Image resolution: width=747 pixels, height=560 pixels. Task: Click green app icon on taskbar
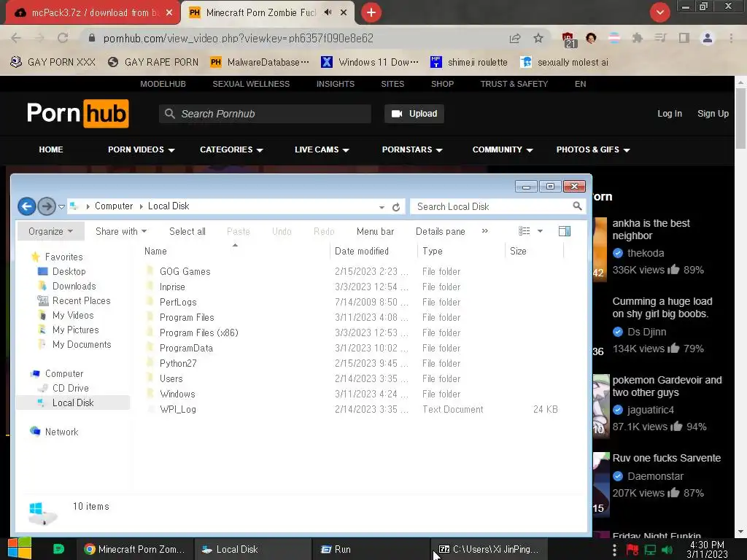58,549
